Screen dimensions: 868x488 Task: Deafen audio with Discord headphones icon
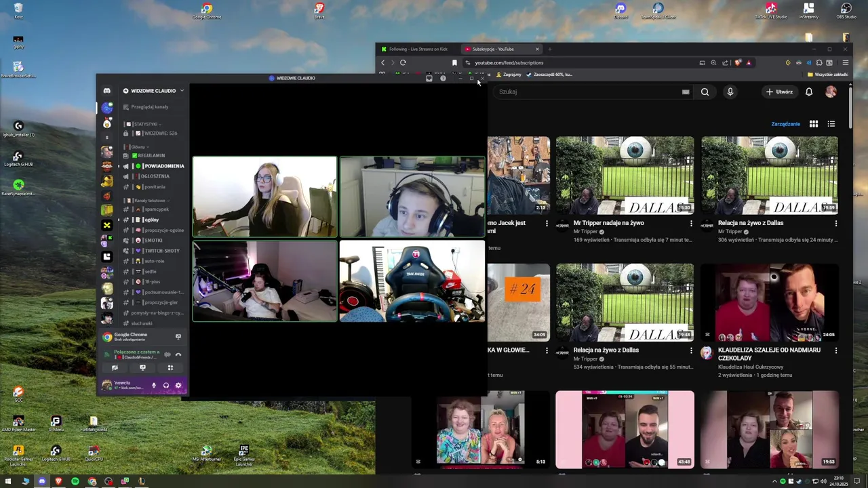coord(166,385)
